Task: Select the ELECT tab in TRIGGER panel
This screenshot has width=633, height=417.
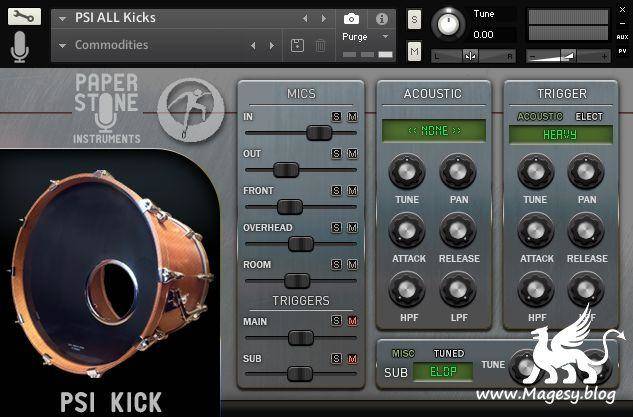Action: [x=589, y=117]
